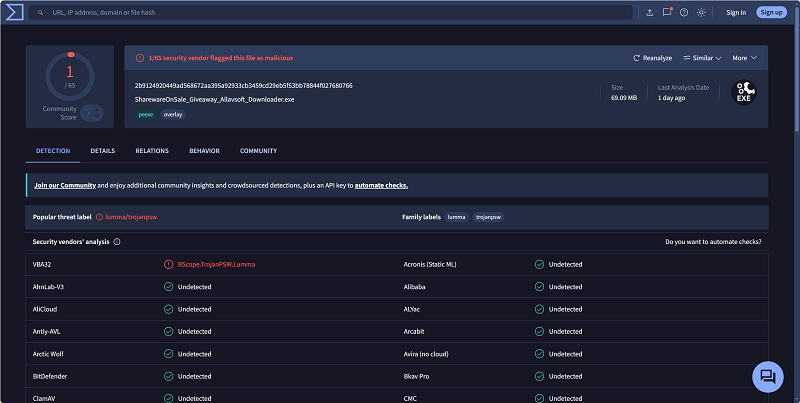This screenshot has height=403, width=800.
Task: Click Do you want to automate checks?
Action: 713,242
